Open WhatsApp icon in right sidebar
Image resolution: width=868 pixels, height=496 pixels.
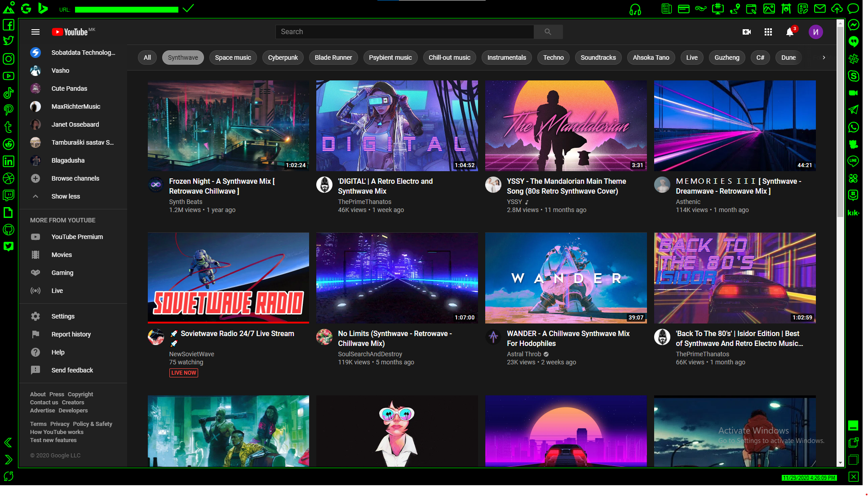click(x=853, y=127)
